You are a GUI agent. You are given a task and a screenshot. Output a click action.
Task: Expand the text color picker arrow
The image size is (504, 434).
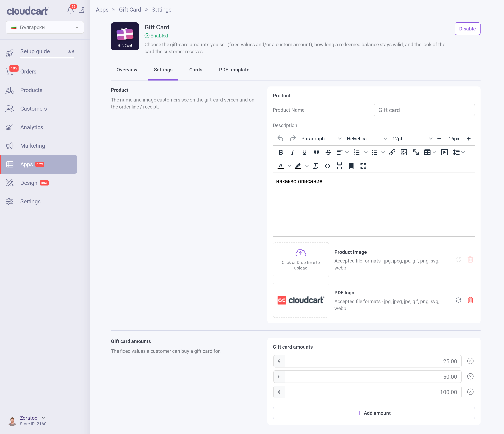[x=289, y=166]
